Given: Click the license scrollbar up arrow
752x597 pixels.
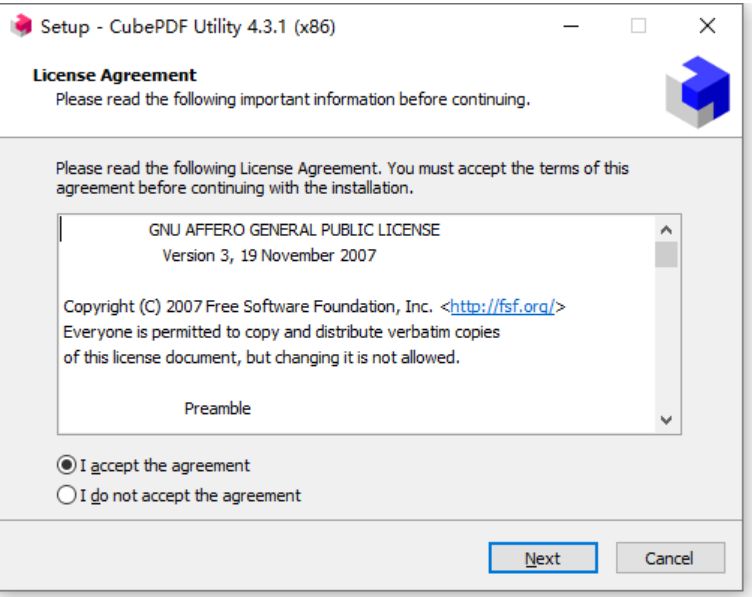Looking at the screenshot, I should (667, 229).
